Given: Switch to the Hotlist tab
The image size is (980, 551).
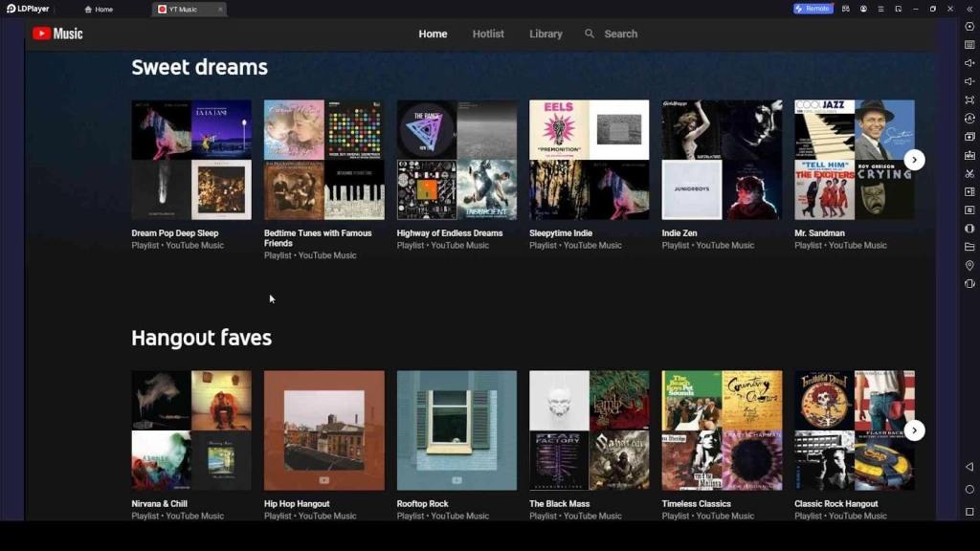Looking at the screenshot, I should point(488,33).
